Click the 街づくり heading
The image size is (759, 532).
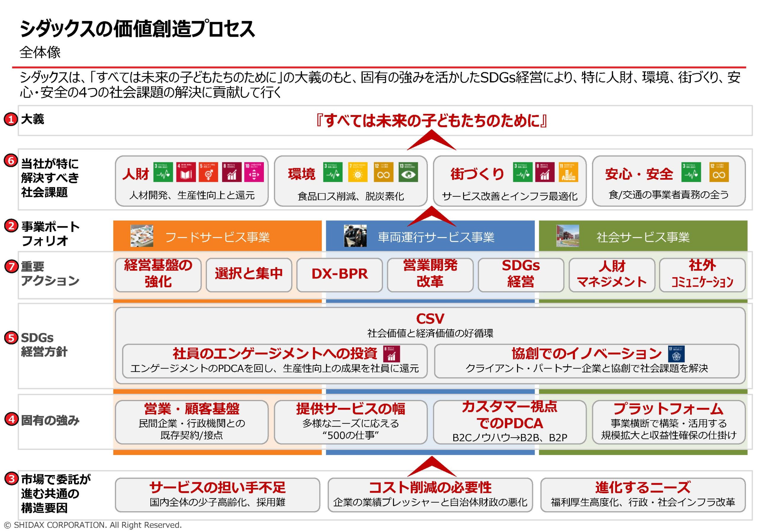[x=477, y=174]
